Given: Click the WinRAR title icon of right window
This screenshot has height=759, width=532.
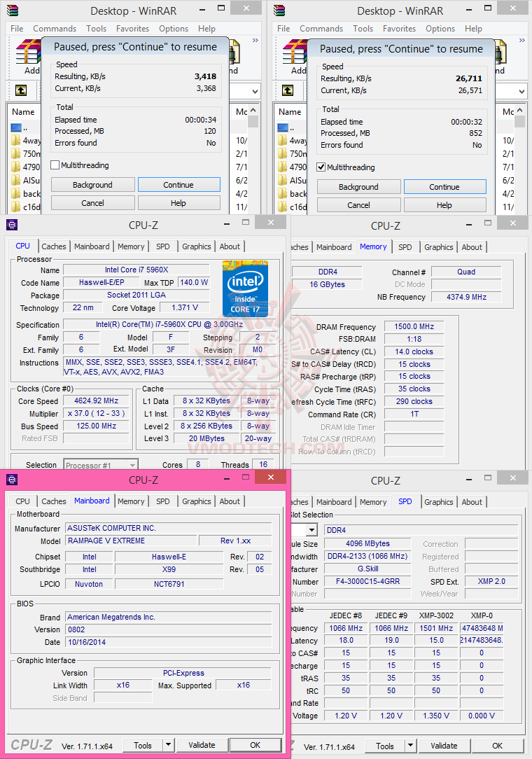Looking at the screenshot, I should point(279,11).
